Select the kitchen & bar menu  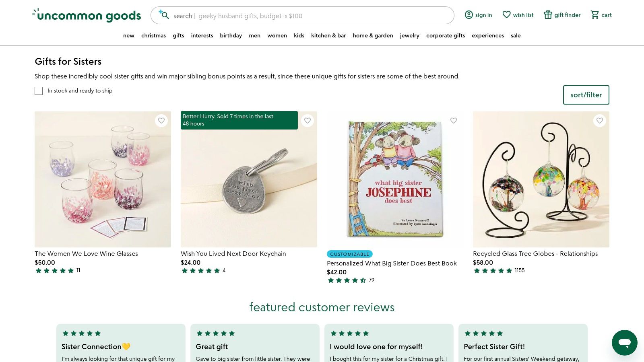click(328, 35)
